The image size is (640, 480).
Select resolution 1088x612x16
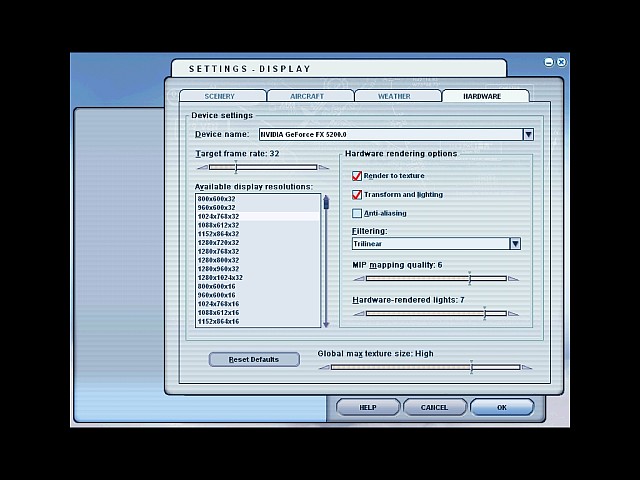pyautogui.click(x=258, y=313)
